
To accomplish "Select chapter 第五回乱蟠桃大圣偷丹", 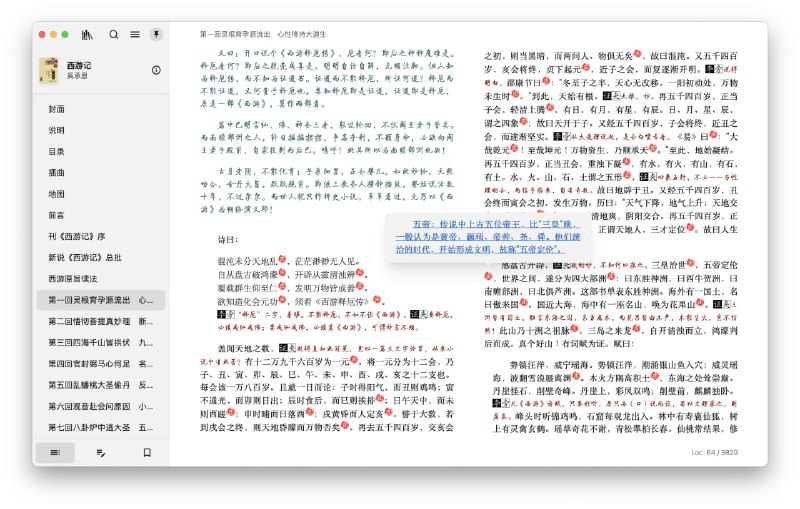I will pyautogui.click(x=101, y=385).
